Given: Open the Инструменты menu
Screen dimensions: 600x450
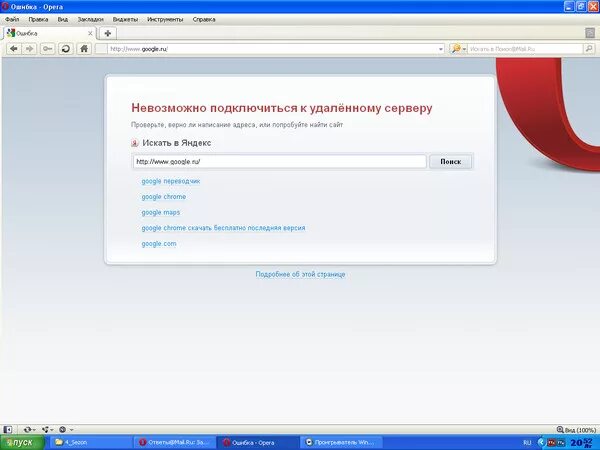Looking at the screenshot, I should coord(165,19).
